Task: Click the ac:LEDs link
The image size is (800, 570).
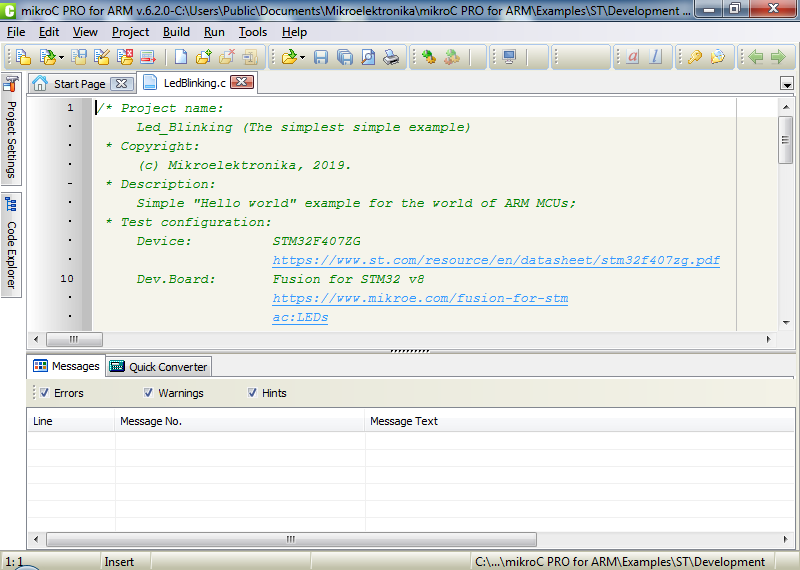Action: coord(300,317)
